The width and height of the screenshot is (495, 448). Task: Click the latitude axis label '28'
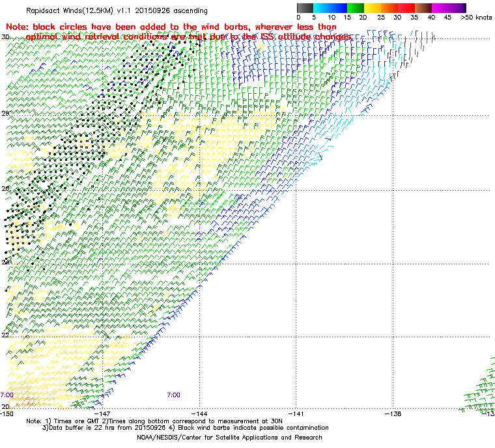pyautogui.click(x=5, y=113)
